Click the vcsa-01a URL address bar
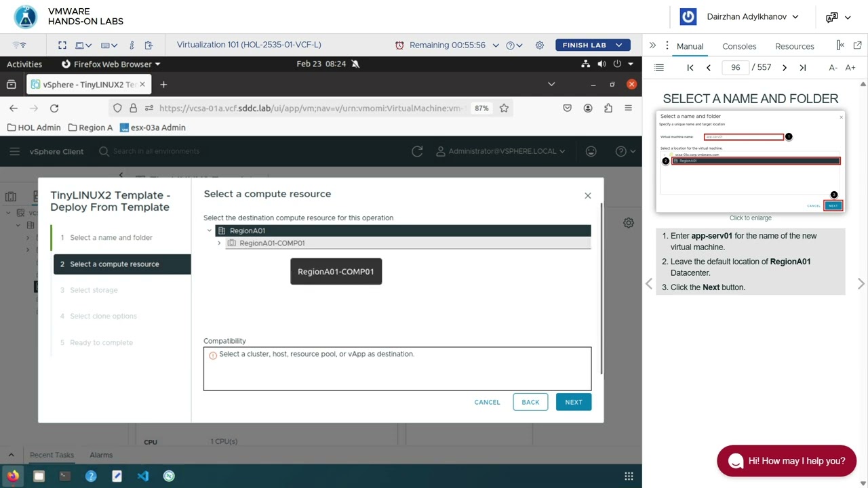This screenshot has width=868, height=488. pyautogui.click(x=312, y=108)
